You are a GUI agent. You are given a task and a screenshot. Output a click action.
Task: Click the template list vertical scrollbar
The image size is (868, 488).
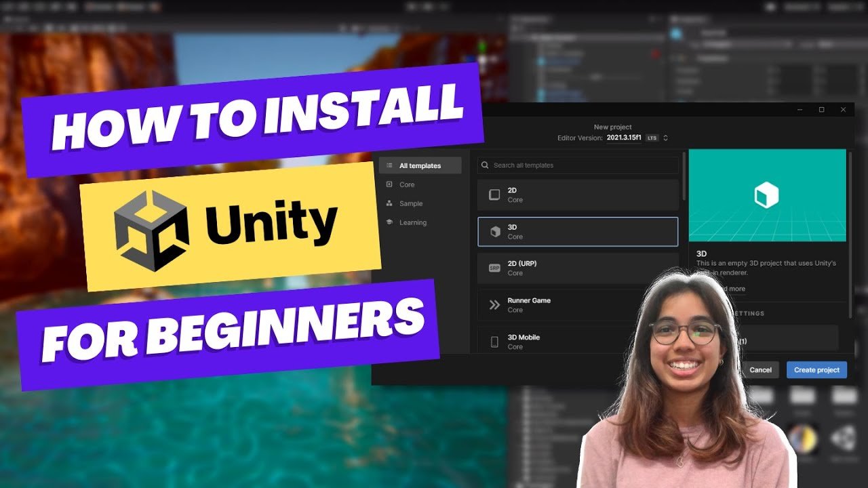684,176
